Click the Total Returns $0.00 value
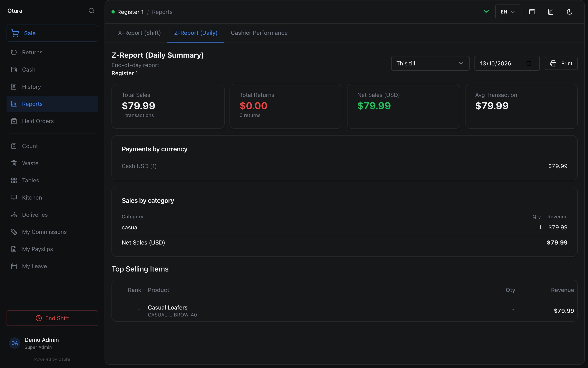The height and width of the screenshot is (368, 588). click(x=253, y=106)
